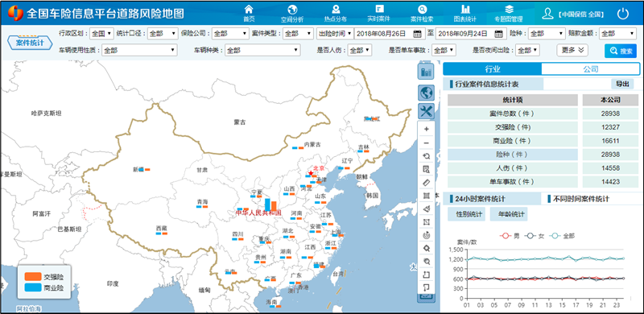Click the map zoom in plus button
This screenshot has height=314, width=644.
427,129
